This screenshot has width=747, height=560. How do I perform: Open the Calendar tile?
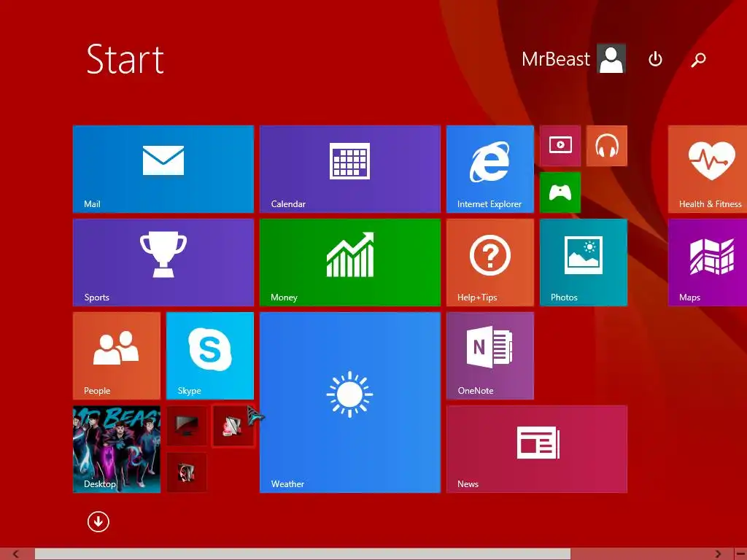[x=350, y=169]
